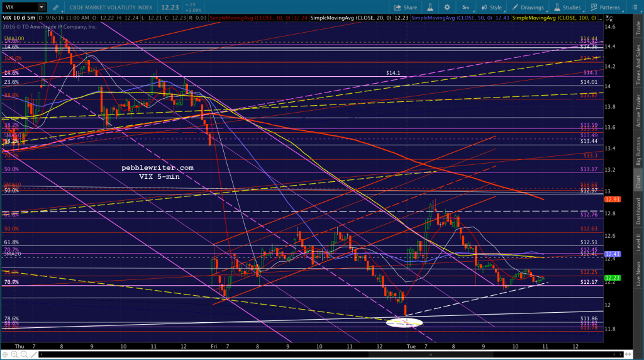Click the red 12.93 price bubble
The height and width of the screenshot is (360, 644).
click(613, 200)
